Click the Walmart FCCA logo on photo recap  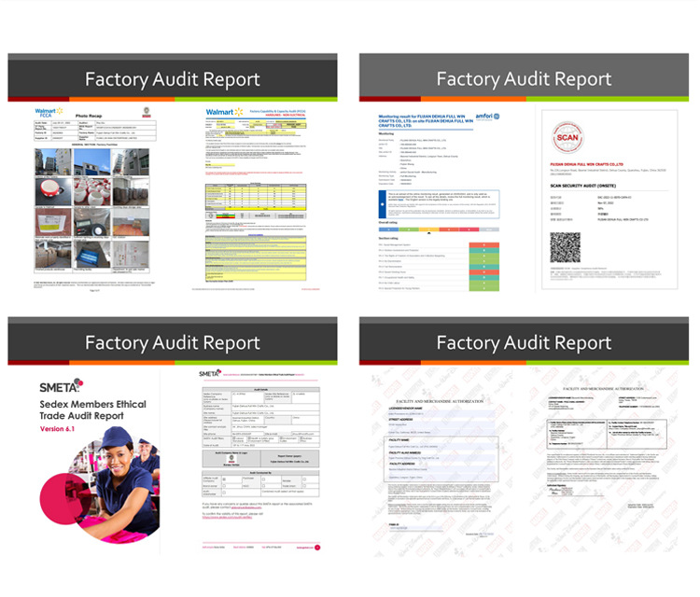click(x=49, y=113)
